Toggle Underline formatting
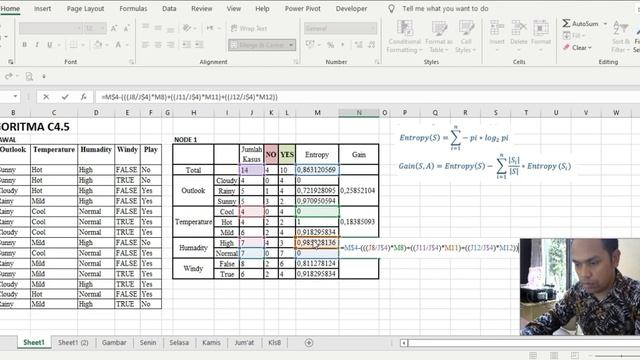640x360 pixels. (49, 45)
